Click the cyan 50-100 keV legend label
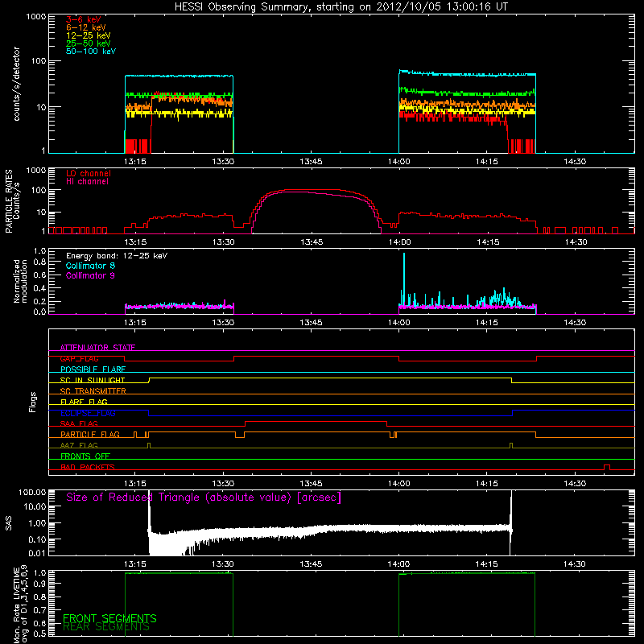Screen dimensions: 644x644 [91, 52]
